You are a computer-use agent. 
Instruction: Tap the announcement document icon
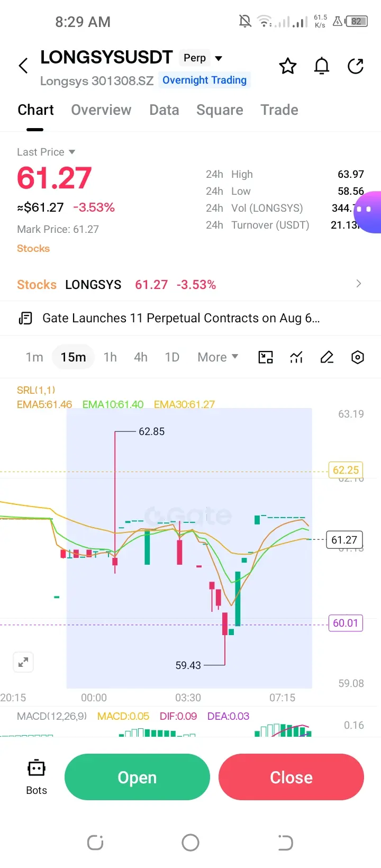[25, 318]
